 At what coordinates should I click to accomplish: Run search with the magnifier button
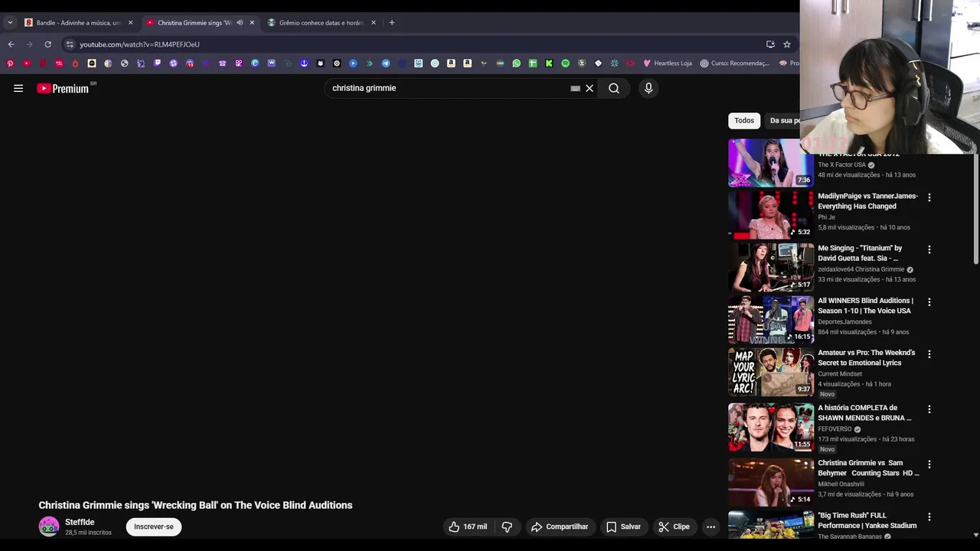click(614, 88)
